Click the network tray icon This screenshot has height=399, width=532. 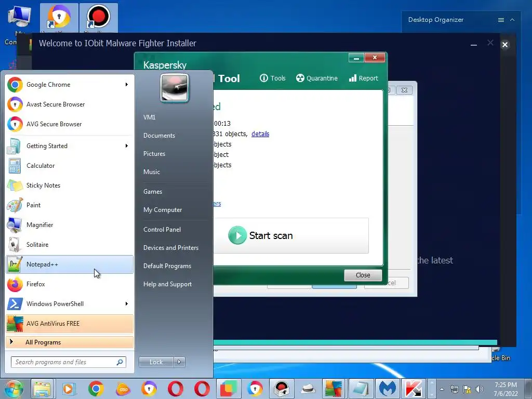(454, 389)
